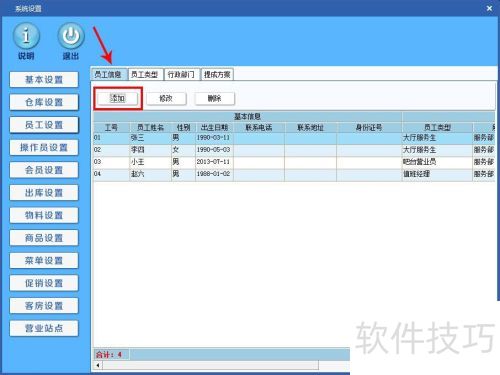Click the 出生日期 column header
Screen dimensions: 500x375
click(x=214, y=127)
